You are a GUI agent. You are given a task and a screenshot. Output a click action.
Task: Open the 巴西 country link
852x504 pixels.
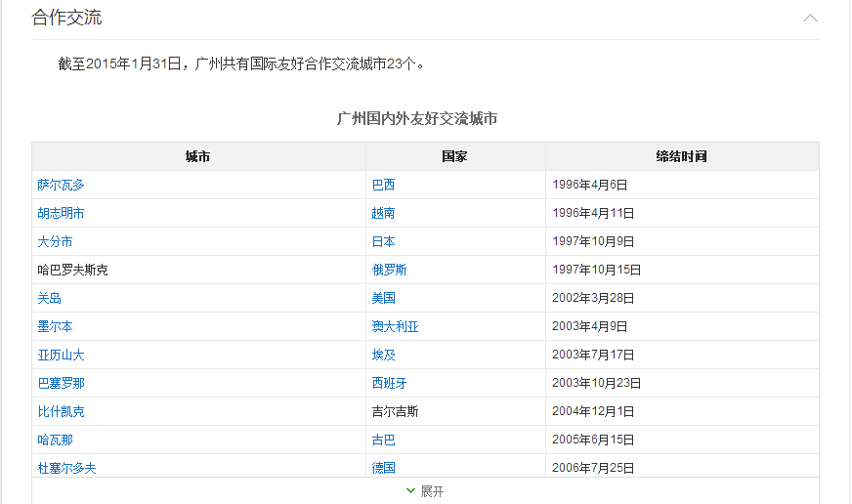[384, 185]
